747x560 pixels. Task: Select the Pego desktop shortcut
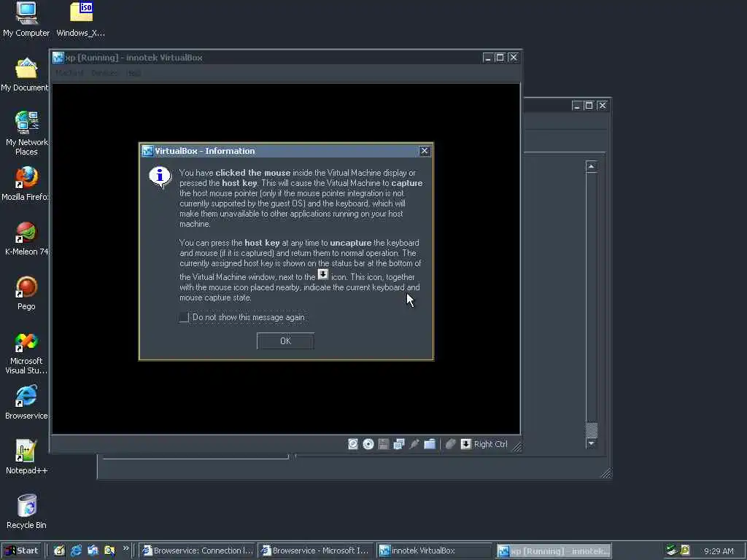[x=26, y=293]
